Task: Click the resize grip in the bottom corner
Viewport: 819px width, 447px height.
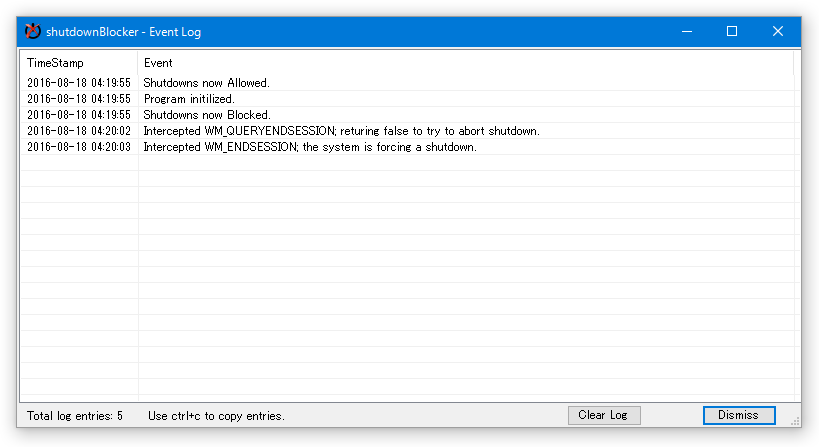Action: pyautogui.click(x=795, y=422)
